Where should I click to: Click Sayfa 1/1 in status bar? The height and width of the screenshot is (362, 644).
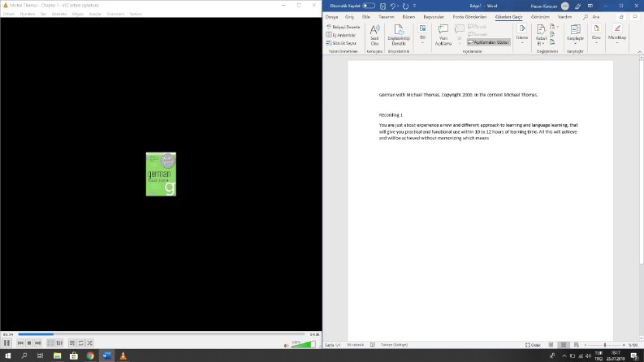333,345
